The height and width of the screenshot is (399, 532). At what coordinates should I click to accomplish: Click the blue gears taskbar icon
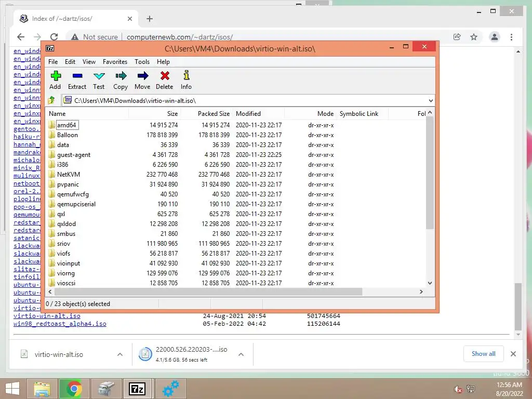170,389
